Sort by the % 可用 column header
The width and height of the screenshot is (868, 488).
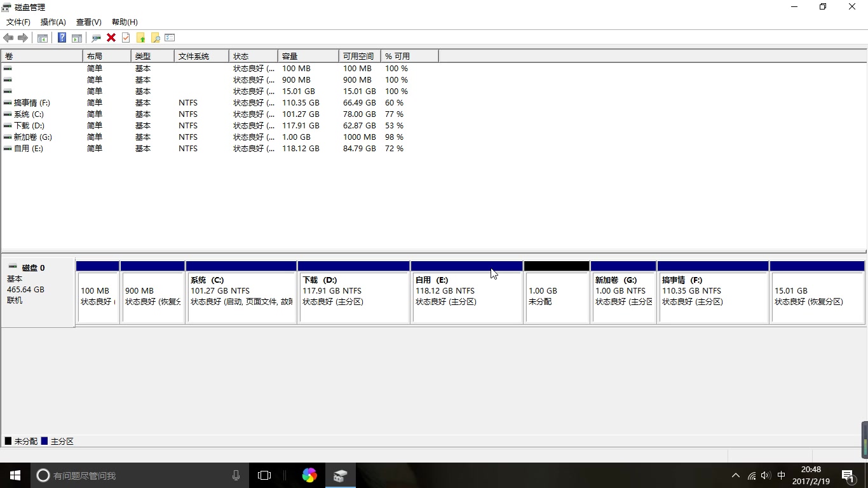pyautogui.click(x=410, y=57)
